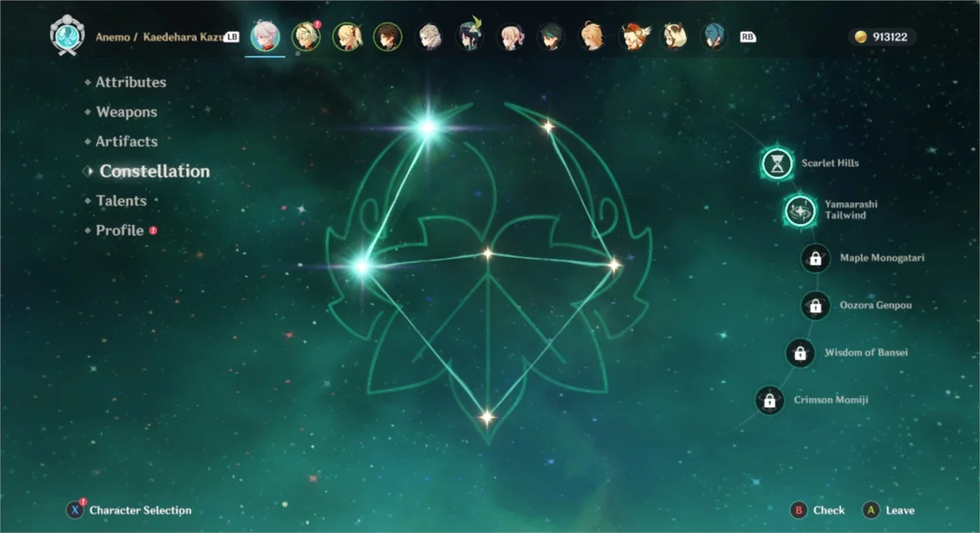Switch to the Klee portrait
Image resolution: width=980 pixels, height=533 pixels.
click(634, 36)
